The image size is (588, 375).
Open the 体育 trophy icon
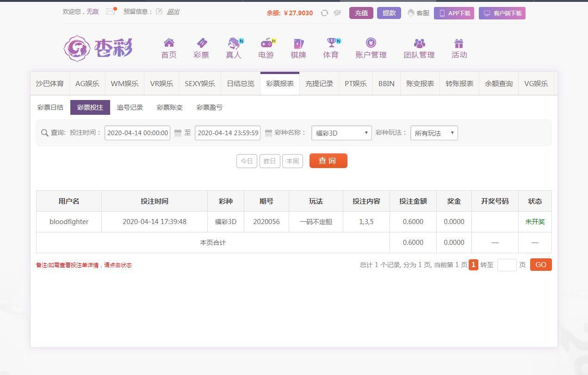pos(331,44)
